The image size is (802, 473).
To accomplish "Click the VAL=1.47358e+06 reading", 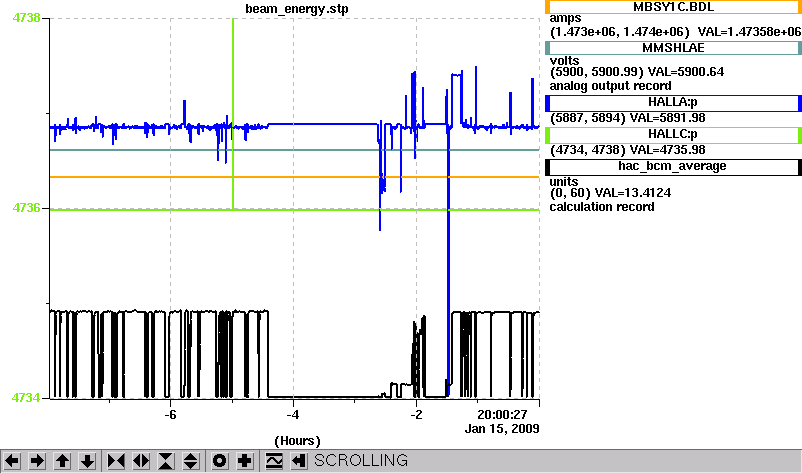I will [x=749, y=32].
